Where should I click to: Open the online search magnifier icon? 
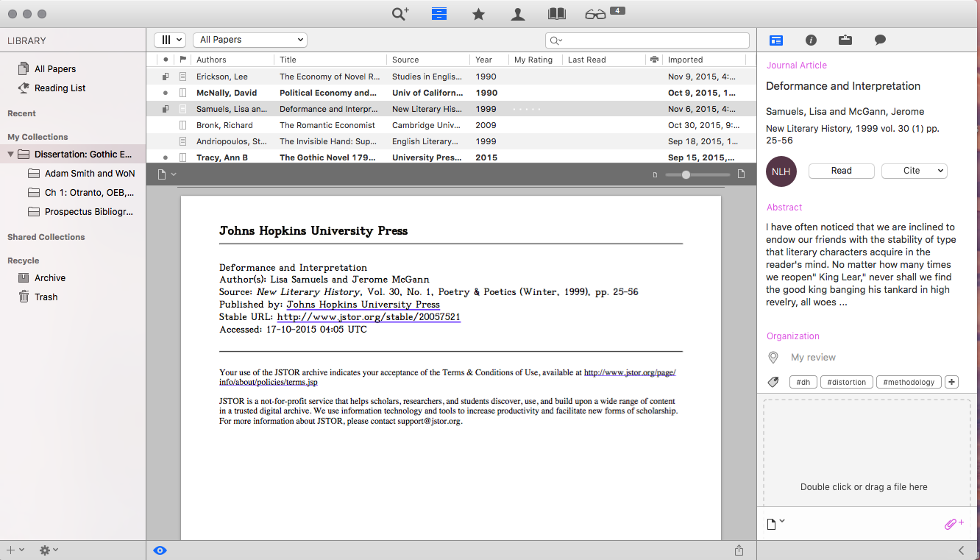pos(400,14)
